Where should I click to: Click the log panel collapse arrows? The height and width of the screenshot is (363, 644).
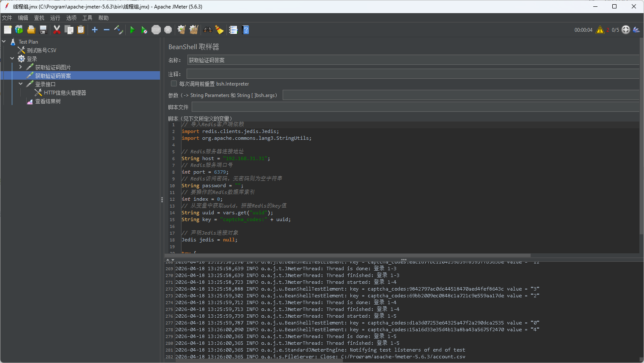(x=170, y=260)
